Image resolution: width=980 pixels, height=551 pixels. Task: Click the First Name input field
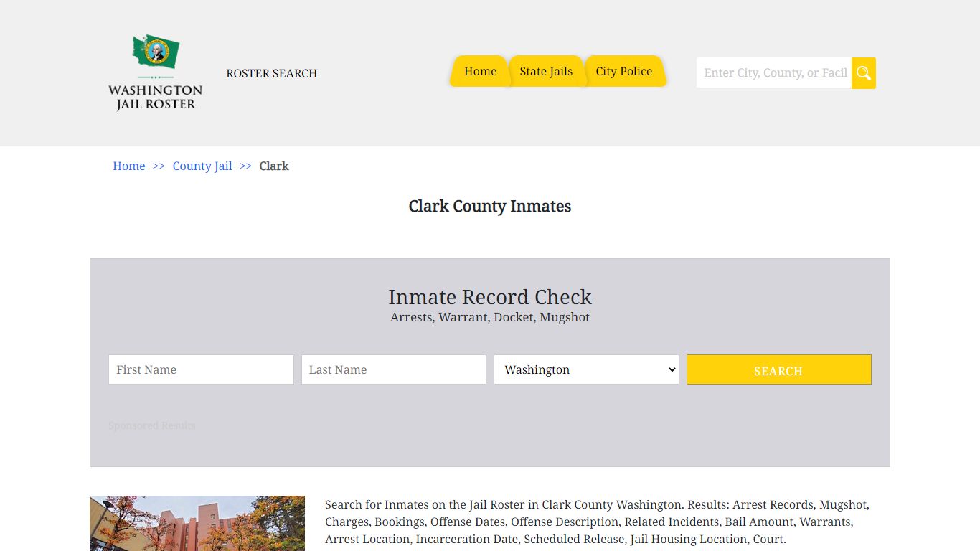tap(201, 369)
